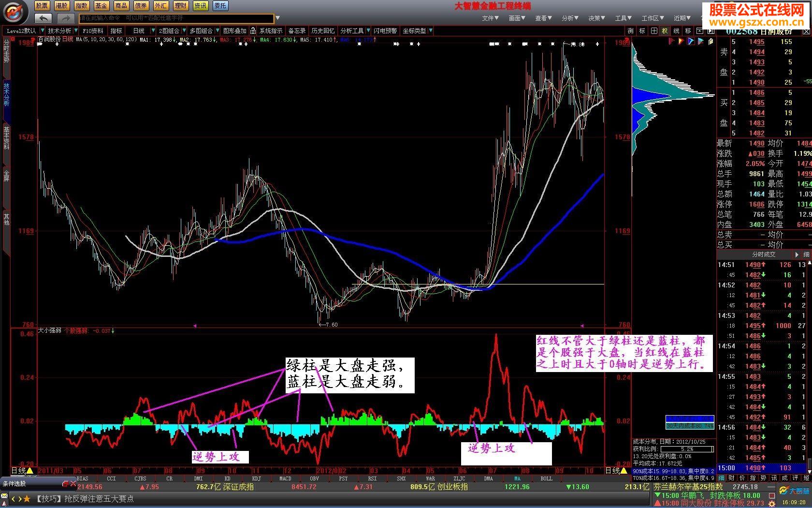Close the 002568 quote panel
812x508 pixels.
coord(806,31)
